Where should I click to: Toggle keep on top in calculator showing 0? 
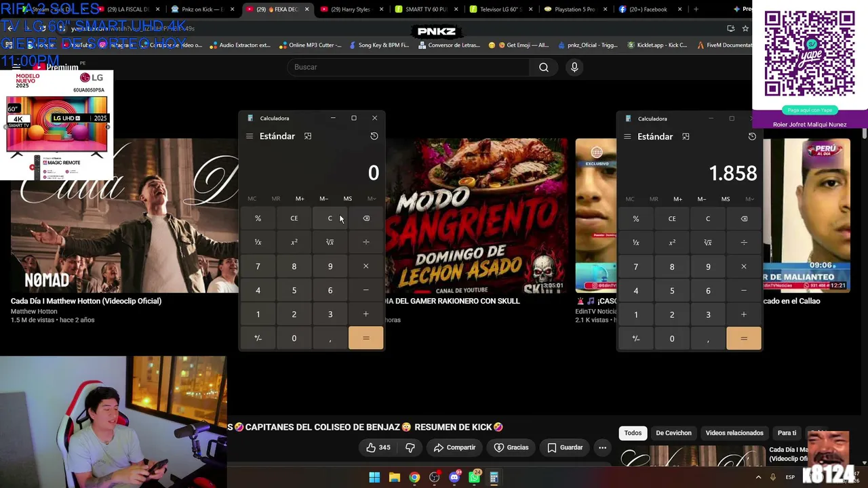point(308,136)
